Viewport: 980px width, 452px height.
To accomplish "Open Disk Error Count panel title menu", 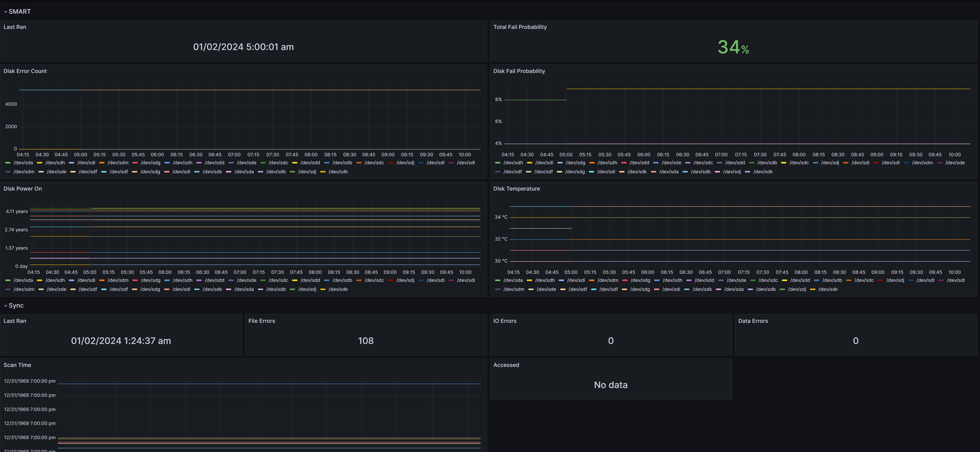I will pos(25,71).
